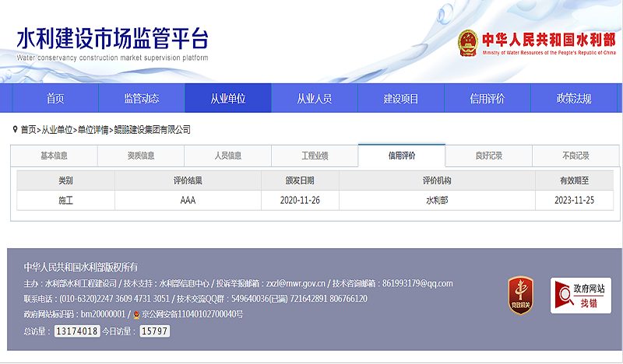
Task: Click the police badge icon beside 京公网安备
Action: click(x=136, y=314)
